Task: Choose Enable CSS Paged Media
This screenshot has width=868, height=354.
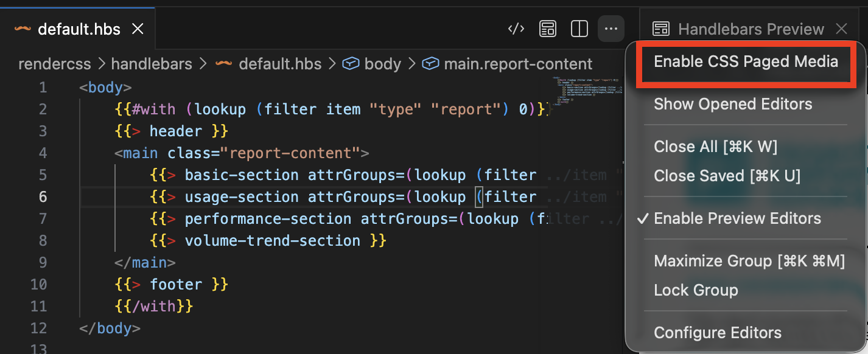Action: click(746, 61)
